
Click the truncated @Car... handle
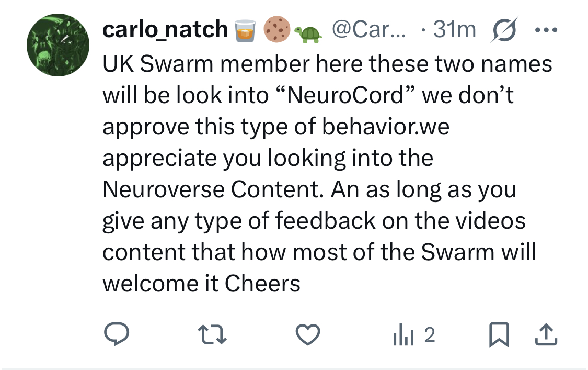pyautogui.click(x=368, y=29)
